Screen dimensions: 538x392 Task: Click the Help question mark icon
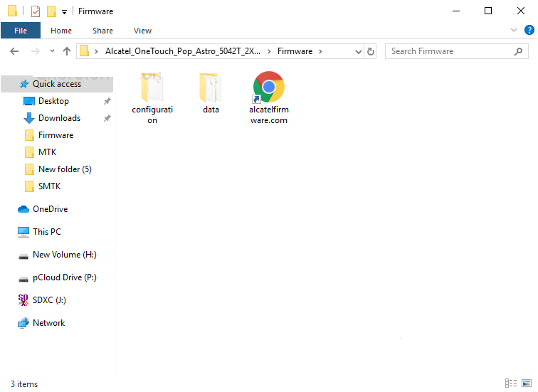pos(529,31)
